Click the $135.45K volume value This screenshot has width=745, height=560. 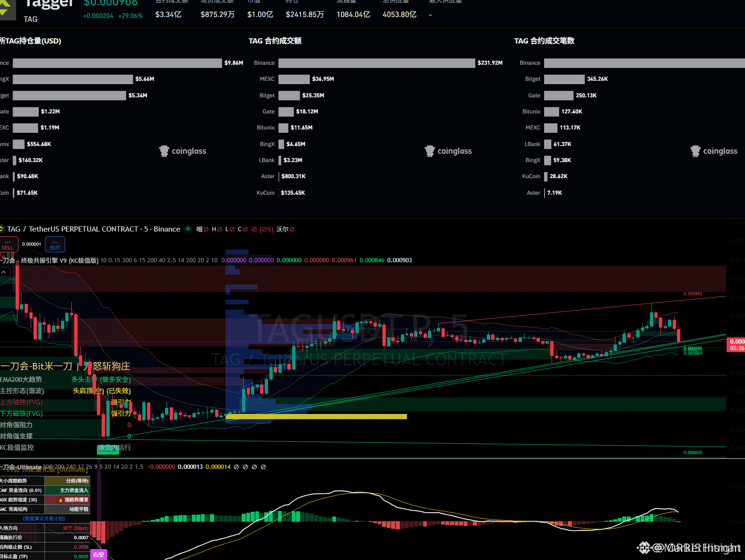[293, 193]
